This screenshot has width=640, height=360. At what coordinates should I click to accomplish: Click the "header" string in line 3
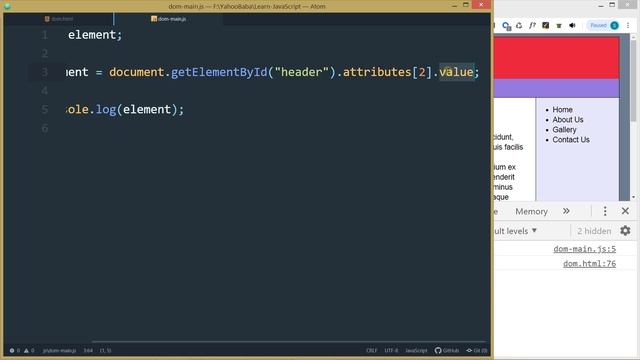(x=301, y=72)
